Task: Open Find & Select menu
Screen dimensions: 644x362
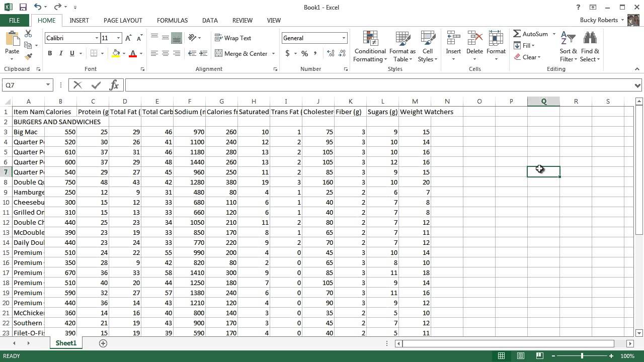Action: pyautogui.click(x=590, y=47)
